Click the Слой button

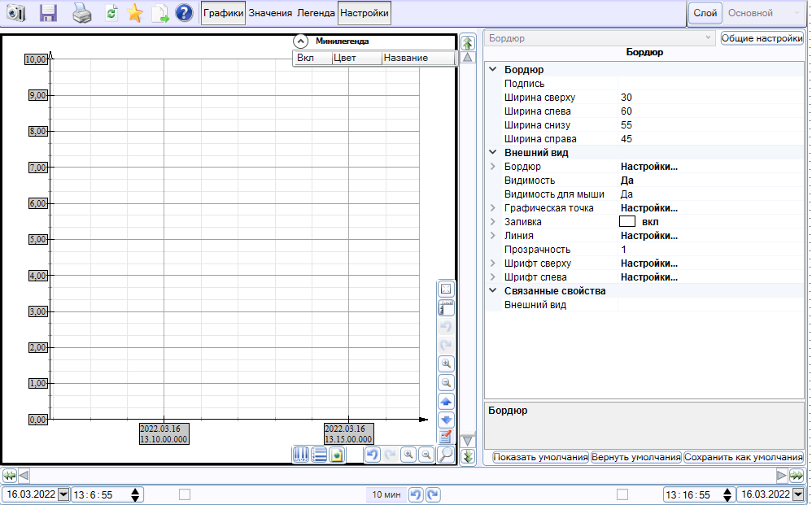tap(705, 13)
